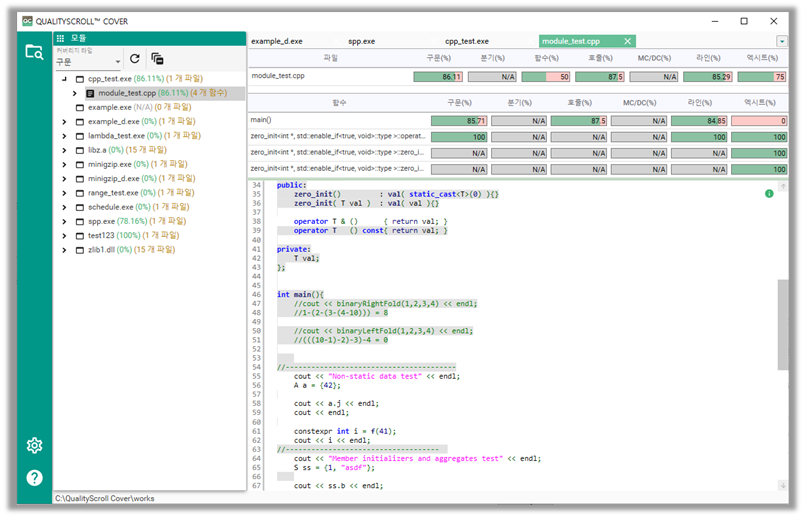Image resolution: width=804 pixels, height=517 pixels.
Task: Click the grid icon in 모듈 panel header
Action: pos(61,38)
